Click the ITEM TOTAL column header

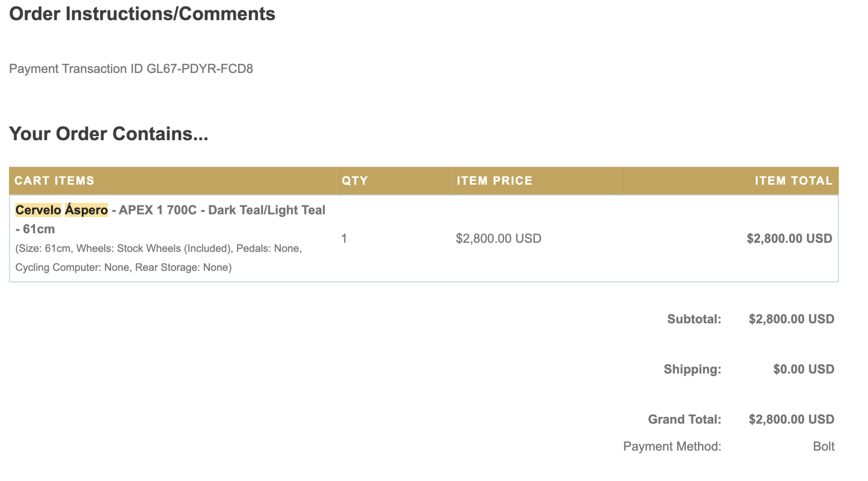[x=793, y=181]
